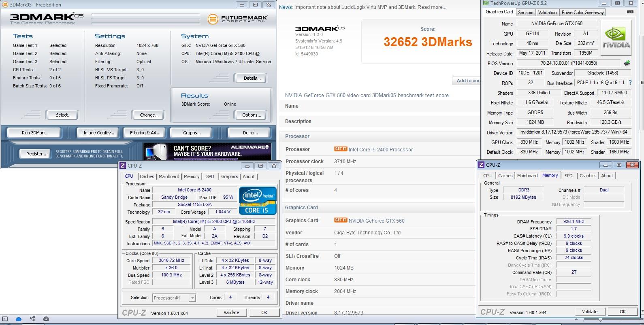
Task: Click the Filtering & AA... button
Action: point(145,133)
